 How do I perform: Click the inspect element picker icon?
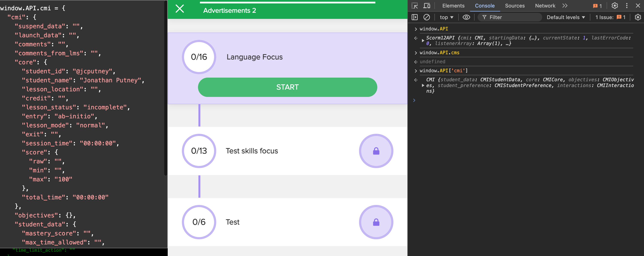[415, 6]
